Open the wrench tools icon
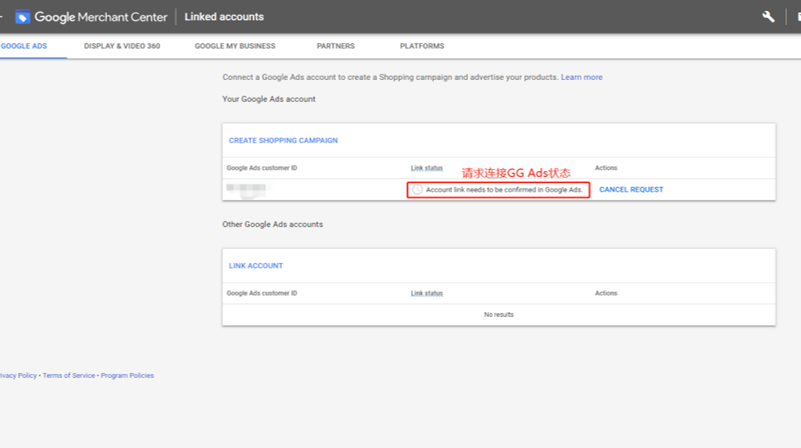Screen dimensions: 801x448 click(768, 17)
